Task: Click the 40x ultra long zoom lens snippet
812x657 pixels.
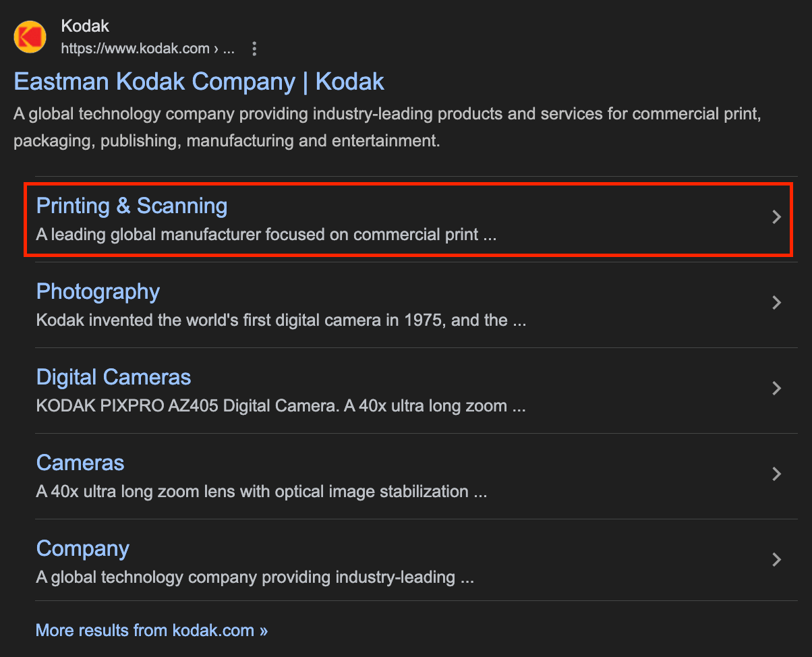Action: pyautogui.click(x=262, y=492)
